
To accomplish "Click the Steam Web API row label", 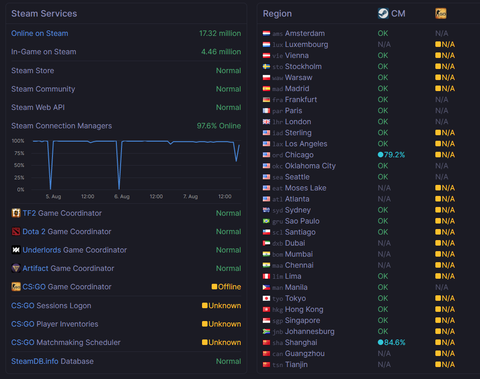I will point(38,107).
